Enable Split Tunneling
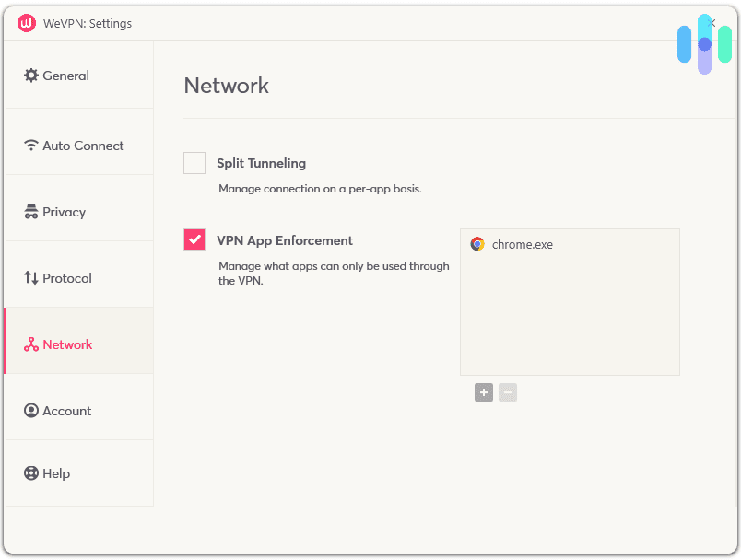This screenshot has width=741, height=560. 194,162
